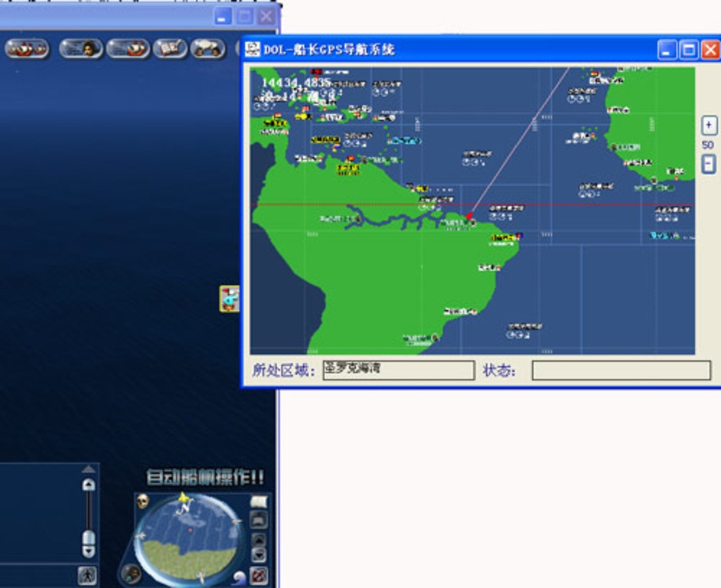Open the logbook with quill icon
The image size is (721, 588).
tap(170, 48)
